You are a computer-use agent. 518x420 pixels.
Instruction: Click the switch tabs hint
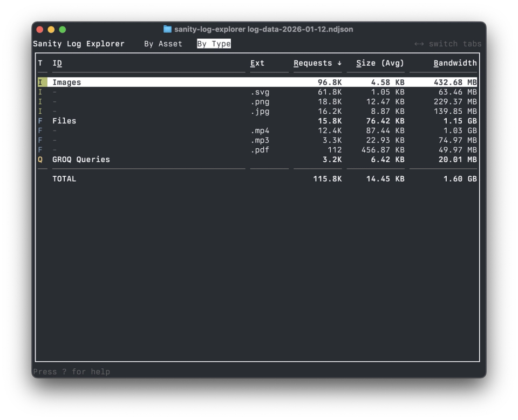click(x=449, y=44)
